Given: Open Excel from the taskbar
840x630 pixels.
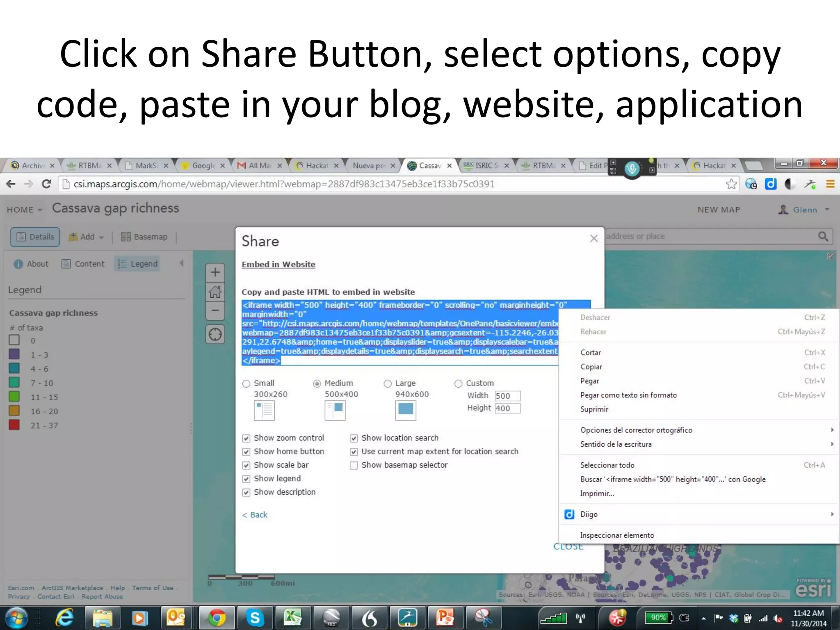Looking at the screenshot, I should 292,618.
